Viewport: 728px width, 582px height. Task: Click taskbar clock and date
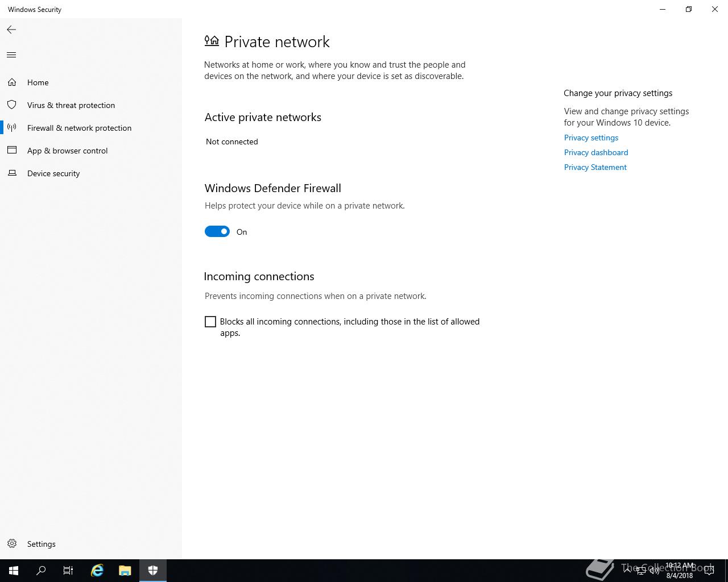tap(680, 571)
